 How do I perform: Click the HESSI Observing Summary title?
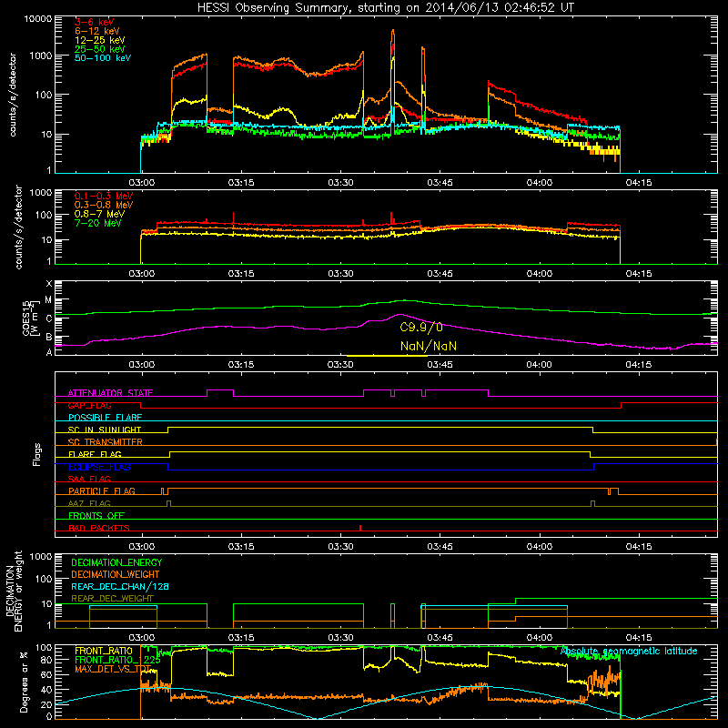click(386, 8)
